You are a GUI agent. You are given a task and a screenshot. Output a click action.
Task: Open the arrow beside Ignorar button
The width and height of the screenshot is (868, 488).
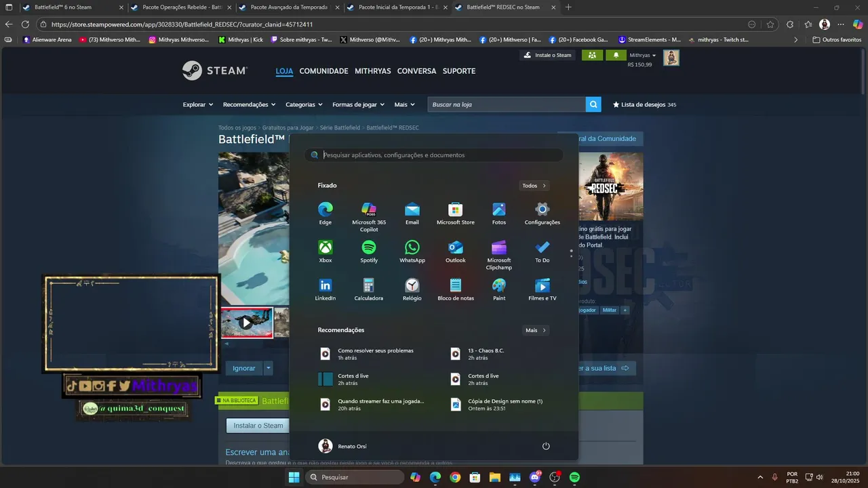pos(269,368)
